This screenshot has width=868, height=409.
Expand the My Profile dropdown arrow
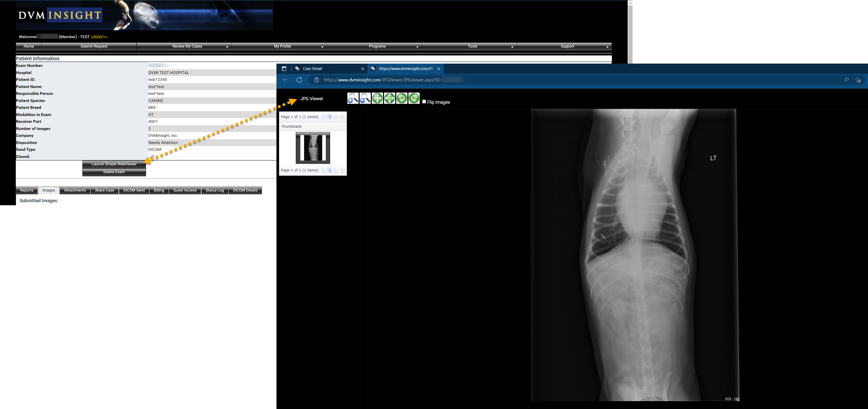[322, 47]
